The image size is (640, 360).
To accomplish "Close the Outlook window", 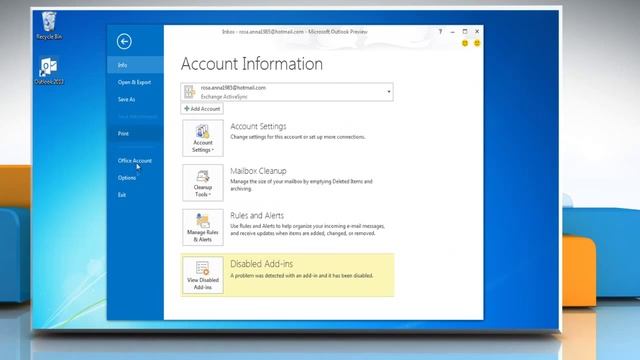I will [477, 31].
